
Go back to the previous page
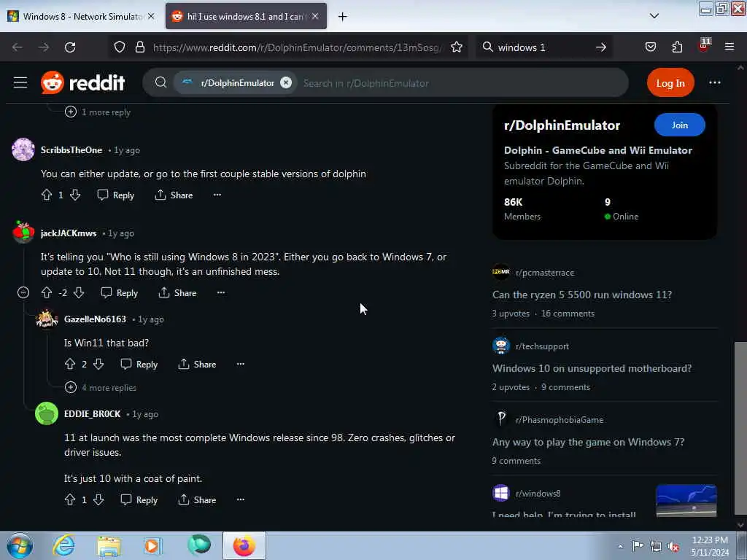18,47
